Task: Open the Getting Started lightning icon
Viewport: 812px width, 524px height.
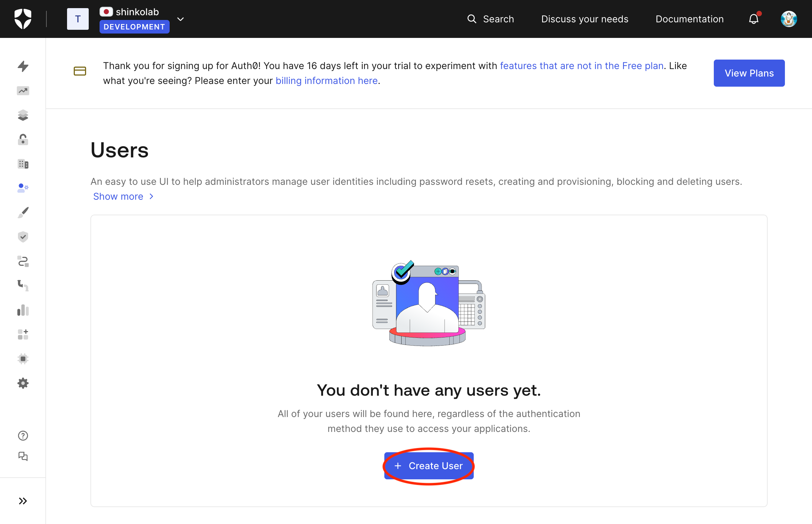Action: [23, 66]
